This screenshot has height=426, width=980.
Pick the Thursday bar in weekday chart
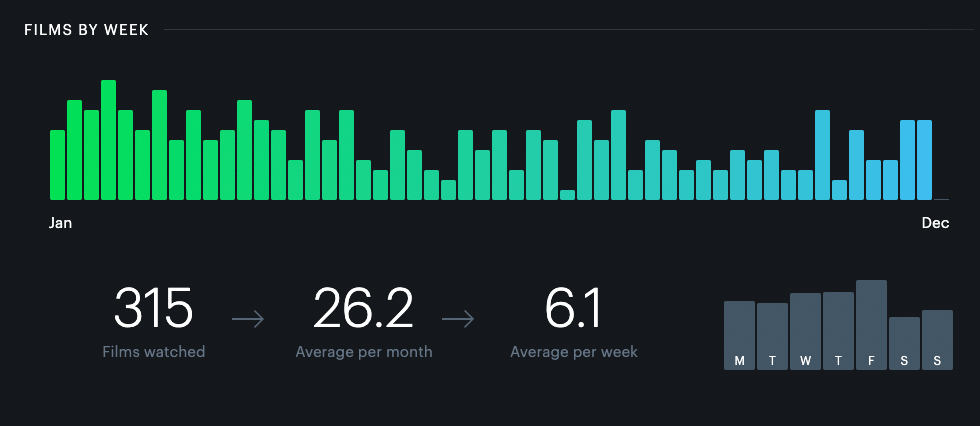838,331
